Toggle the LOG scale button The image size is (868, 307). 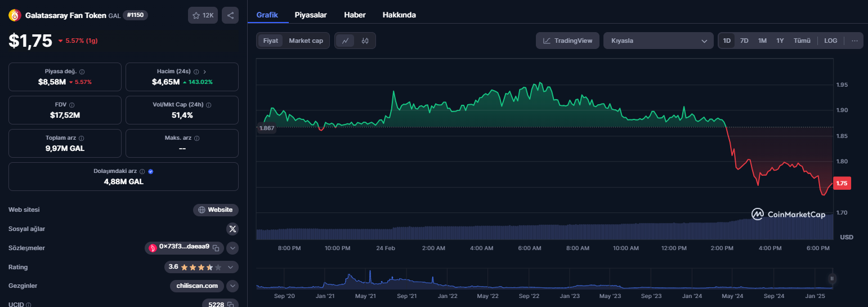(830, 41)
